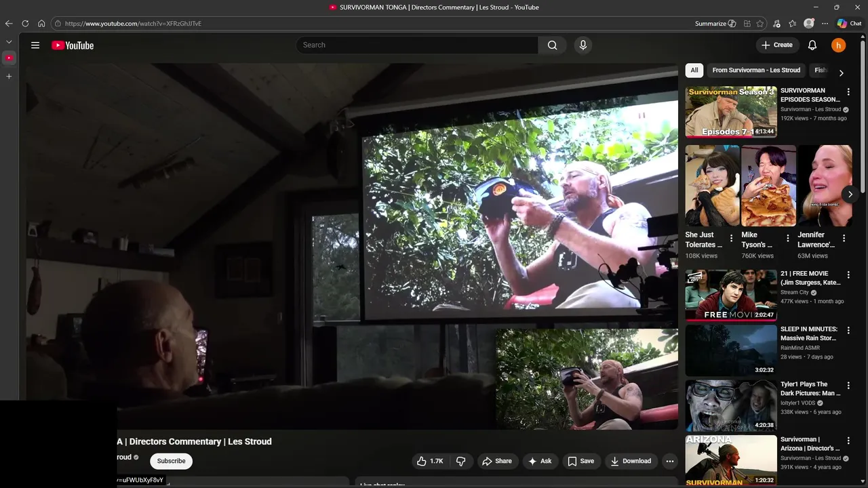Save the video to a playlist
Image resolution: width=868 pixels, height=488 pixels.
tap(581, 461)
